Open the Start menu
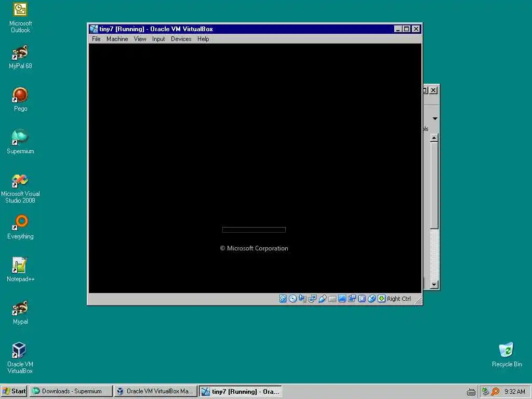Screen dimensions: 532x399 pos(14,391)
